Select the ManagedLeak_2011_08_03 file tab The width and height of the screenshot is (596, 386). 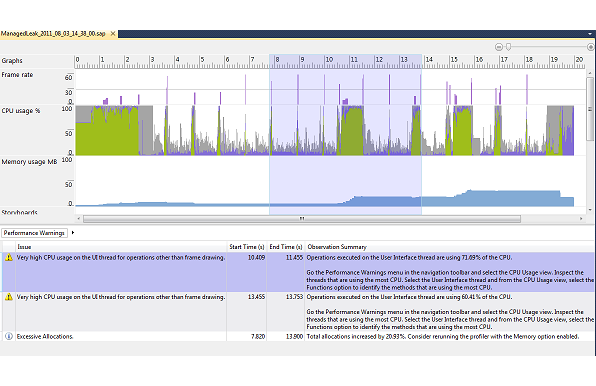tap(53, 34)
